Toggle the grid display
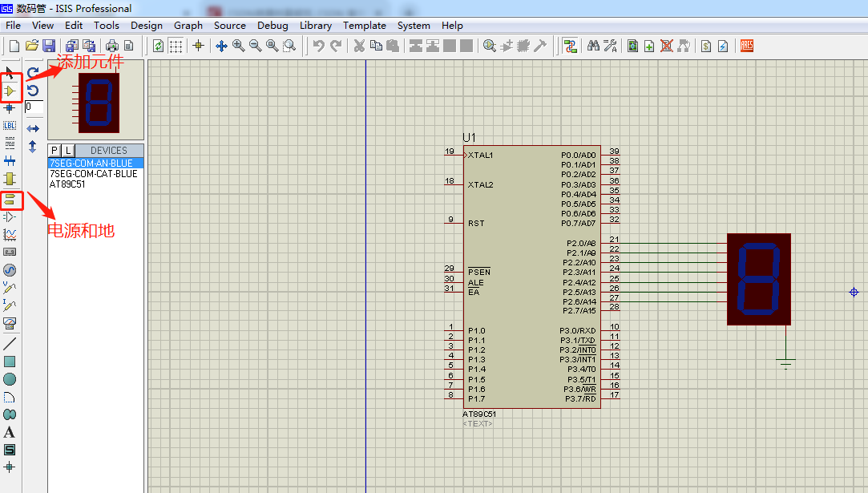Viewport: 868px width, 493px height. pyautogui.click(x=176, y=46)
